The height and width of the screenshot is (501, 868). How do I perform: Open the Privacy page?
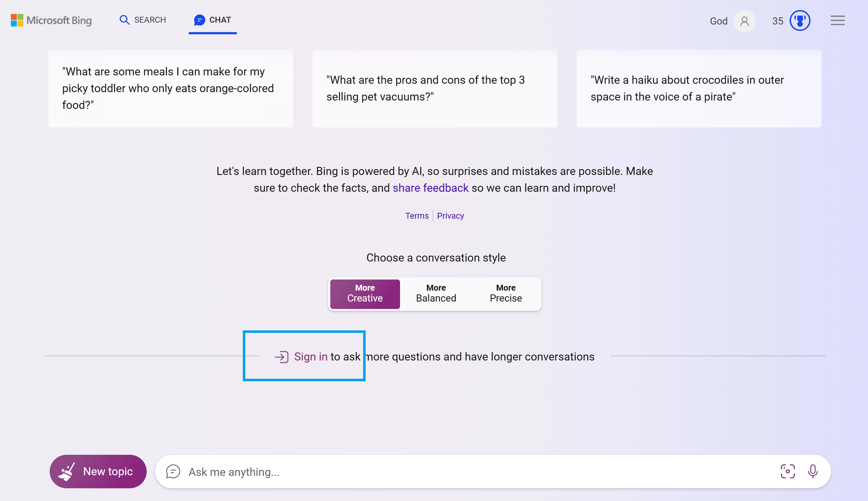[x=450, y=216]
